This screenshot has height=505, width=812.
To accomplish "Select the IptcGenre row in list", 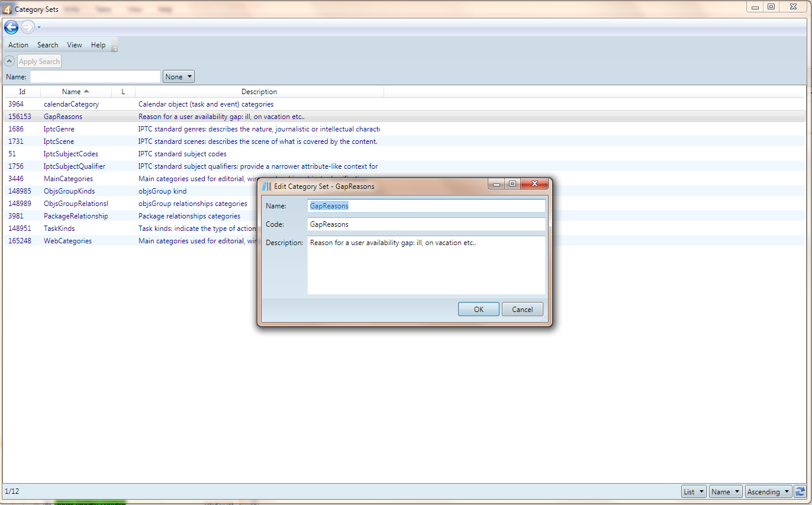I will click(59, 129).
